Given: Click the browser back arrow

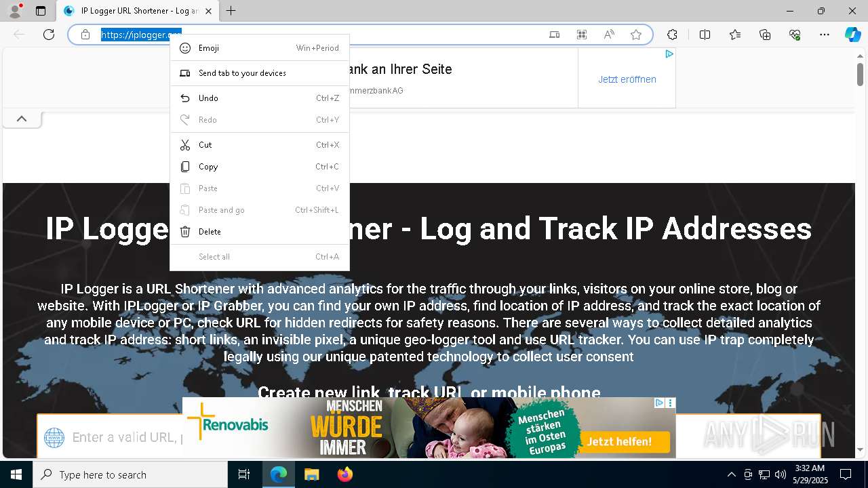Looking at the screenshot, I should (x=19, y=35).
